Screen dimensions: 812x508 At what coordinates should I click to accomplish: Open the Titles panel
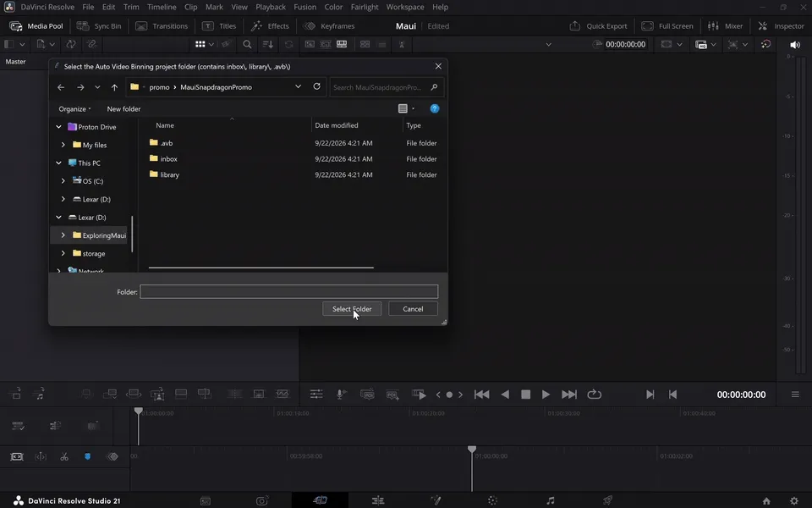click(219, 26)
